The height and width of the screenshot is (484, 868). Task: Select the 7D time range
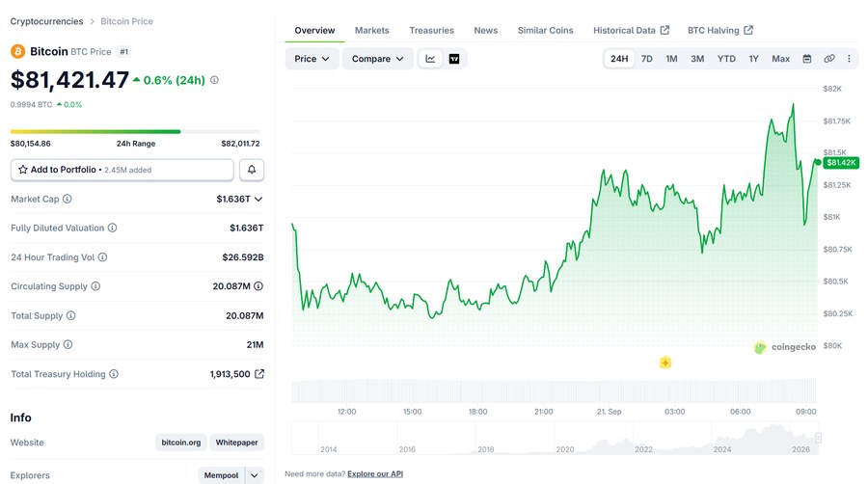(x=646, y=59)
